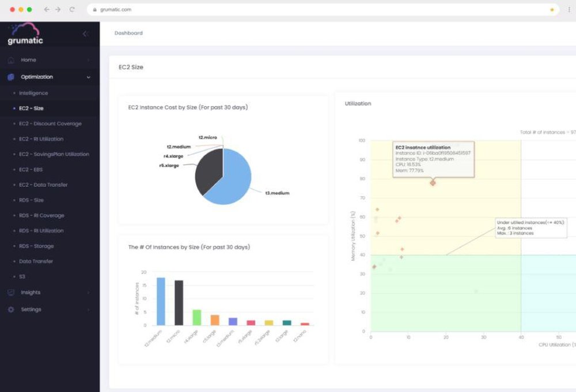Screen dimensions: 576x392
Task: Go forward with browser forward arrow
Action: [58, 10]
